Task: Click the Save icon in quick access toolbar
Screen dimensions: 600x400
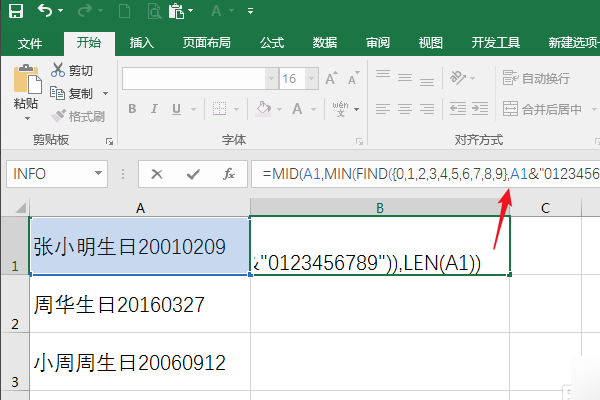Action: [x=16, y=11]
